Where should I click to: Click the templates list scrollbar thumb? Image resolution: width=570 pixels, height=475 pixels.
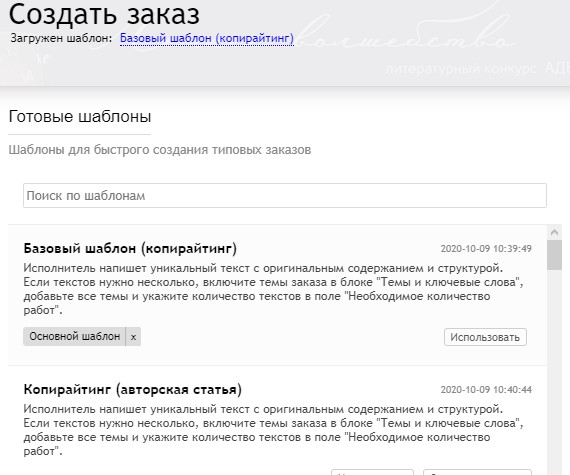(x=554, y=255)
